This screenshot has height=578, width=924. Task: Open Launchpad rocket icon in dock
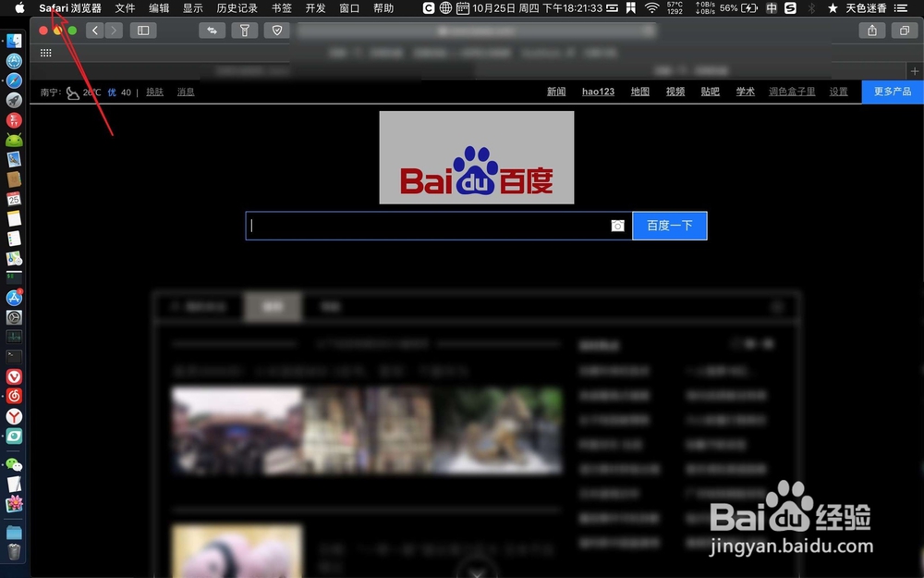[14, 100]
